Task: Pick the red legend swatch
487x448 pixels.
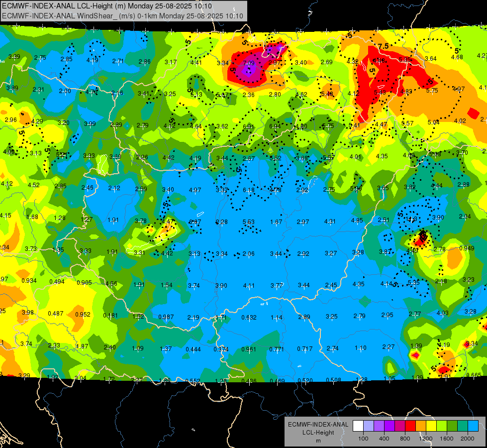Action: click(x=410, y=426)
